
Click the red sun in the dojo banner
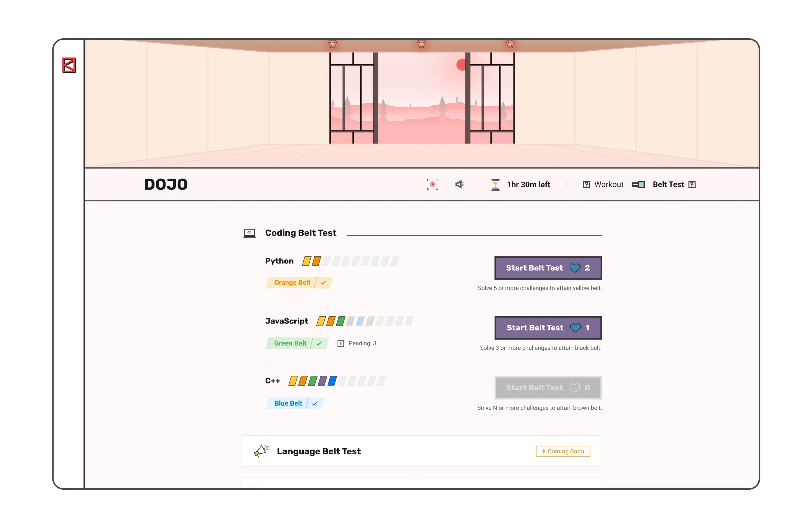pyautogui.click(x=461, y=65)
